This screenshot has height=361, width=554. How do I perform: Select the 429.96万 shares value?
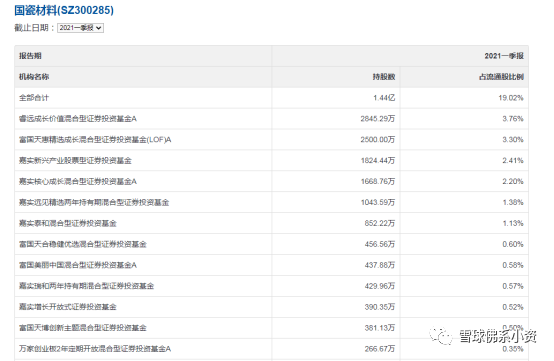click(380, 286)
